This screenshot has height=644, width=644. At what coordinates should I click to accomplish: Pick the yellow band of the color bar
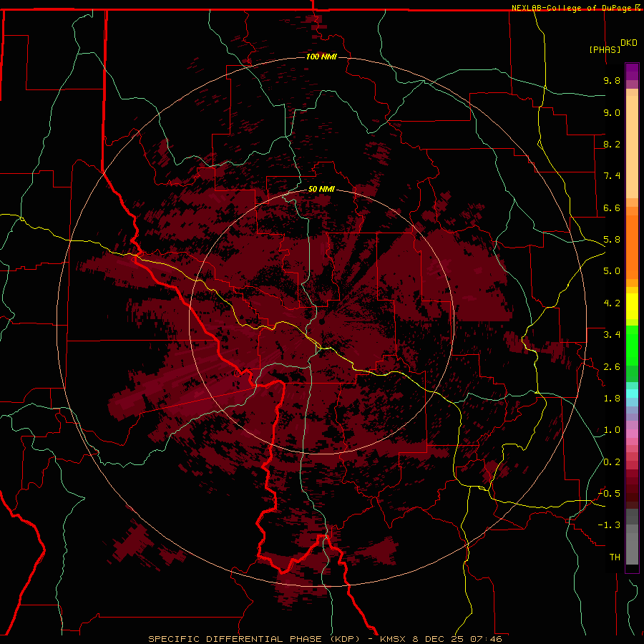632,306
